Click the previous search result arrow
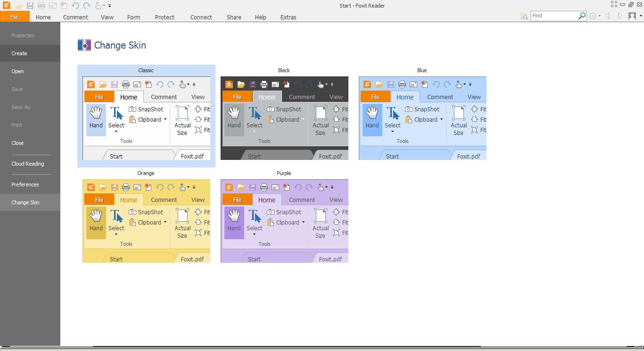This screenshot has height=351, width=644. [x=608, y=16]
